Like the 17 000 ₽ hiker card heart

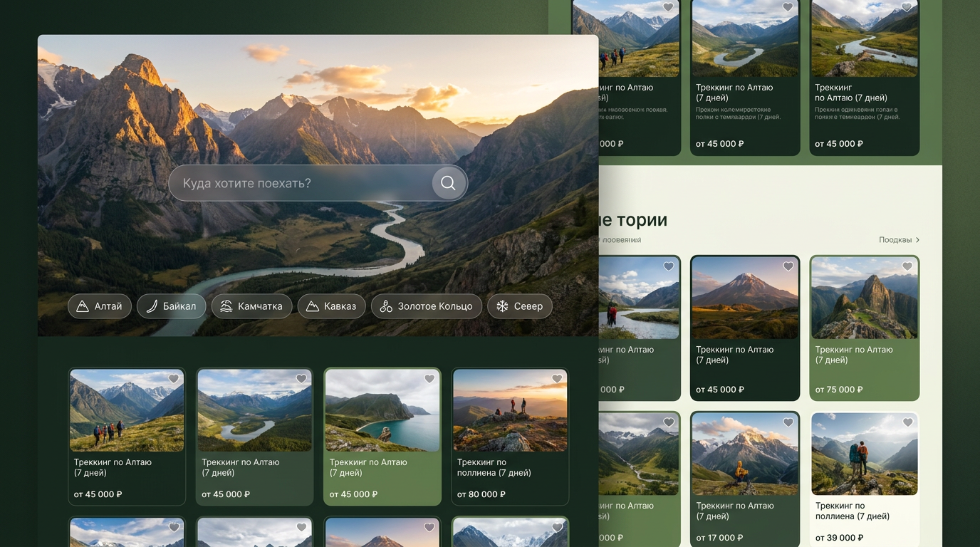[x=788, y=423]
